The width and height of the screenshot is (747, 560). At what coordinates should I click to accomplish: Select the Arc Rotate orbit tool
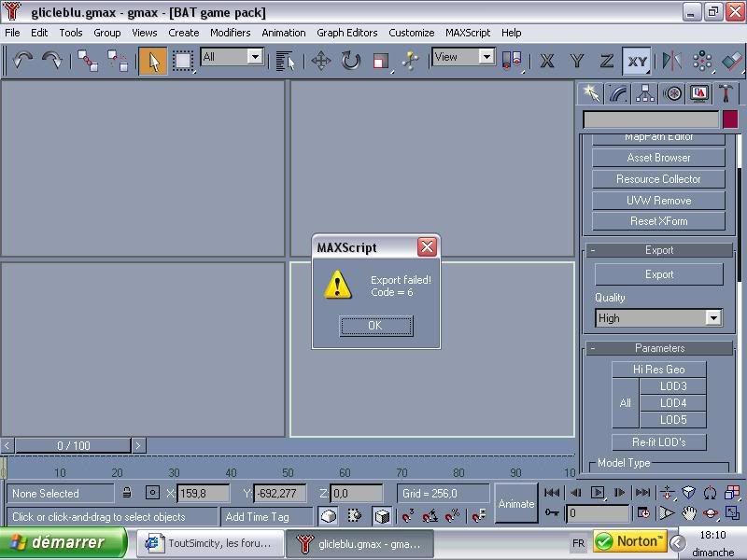coord(711,513)
